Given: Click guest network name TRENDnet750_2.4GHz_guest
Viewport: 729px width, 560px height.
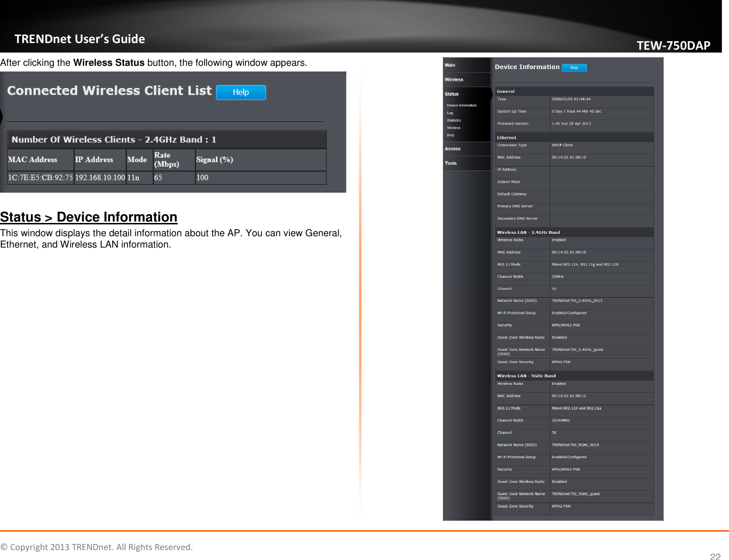Looking at the screenshot, I should 577,350.
